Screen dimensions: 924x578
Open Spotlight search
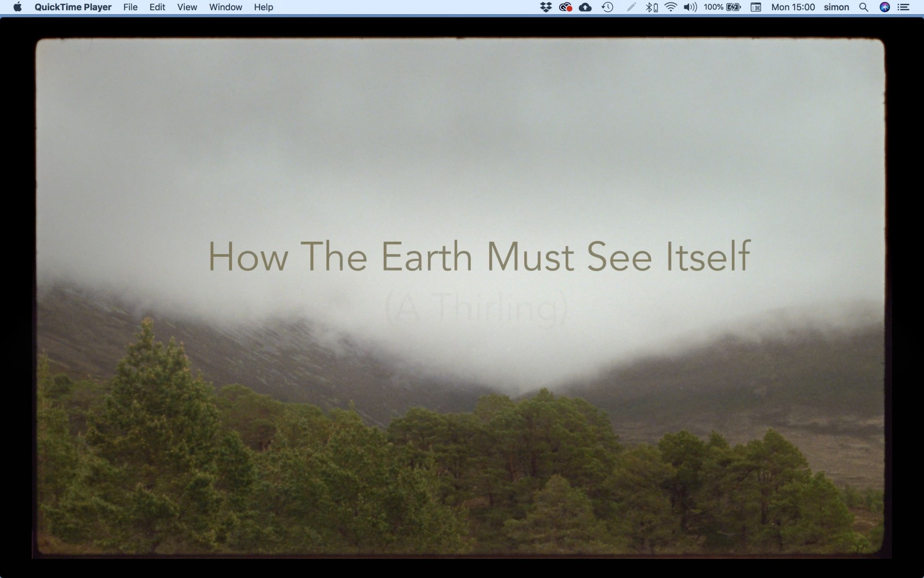click(864, 7)
